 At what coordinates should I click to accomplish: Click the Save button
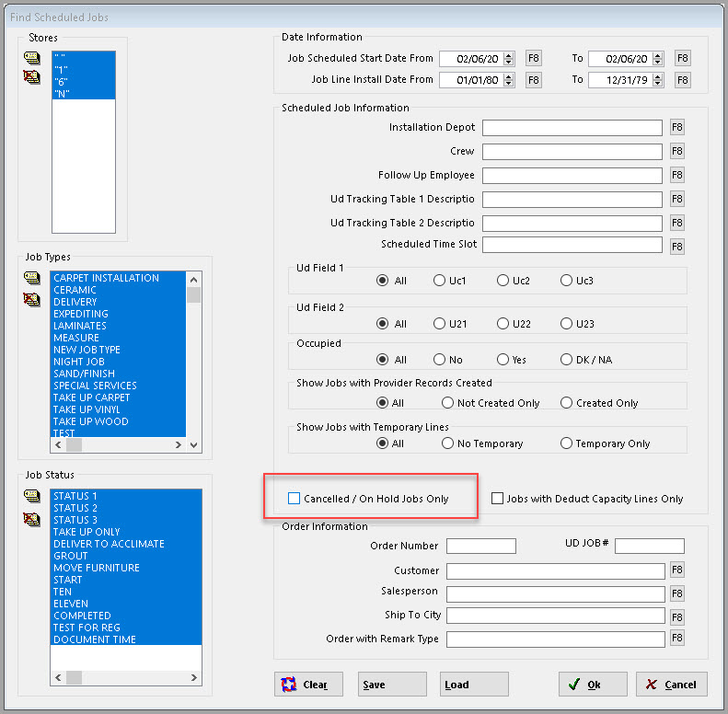[x=392, y=685]
